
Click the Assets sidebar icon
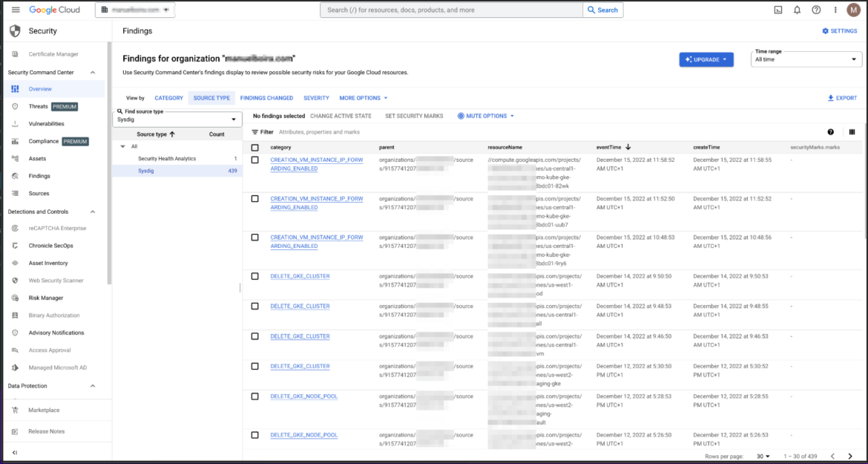point(15,158)
